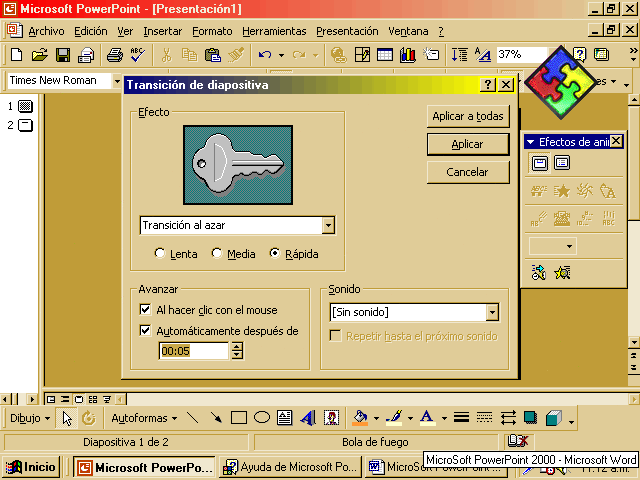This screenshot has width=640, height=480.
Task: Open the Font Color dropdown arrow
Action: [444, 418]
